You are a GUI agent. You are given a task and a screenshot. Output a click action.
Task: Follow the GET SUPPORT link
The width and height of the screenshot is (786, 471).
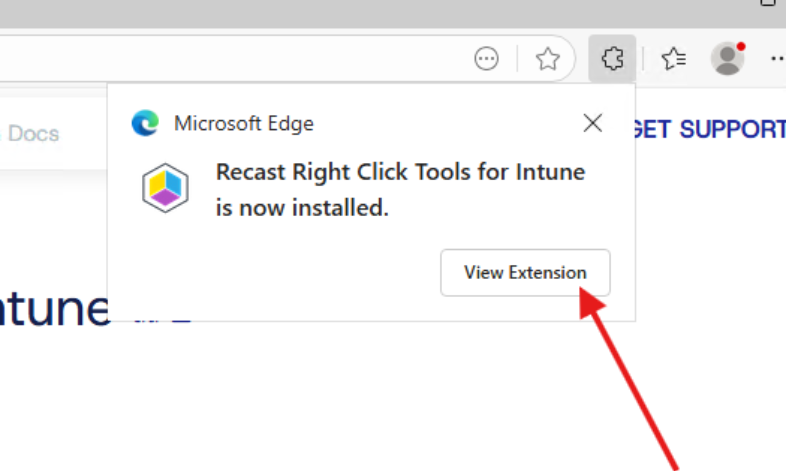(710, 129)
